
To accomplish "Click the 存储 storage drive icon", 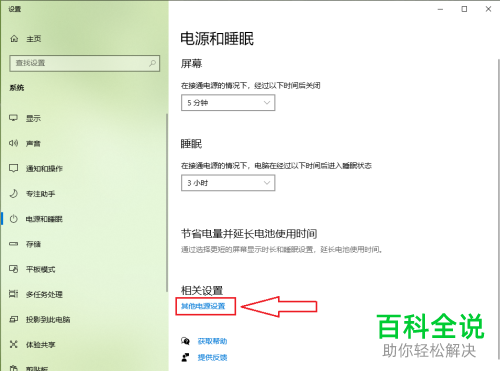I will (13, 244).
